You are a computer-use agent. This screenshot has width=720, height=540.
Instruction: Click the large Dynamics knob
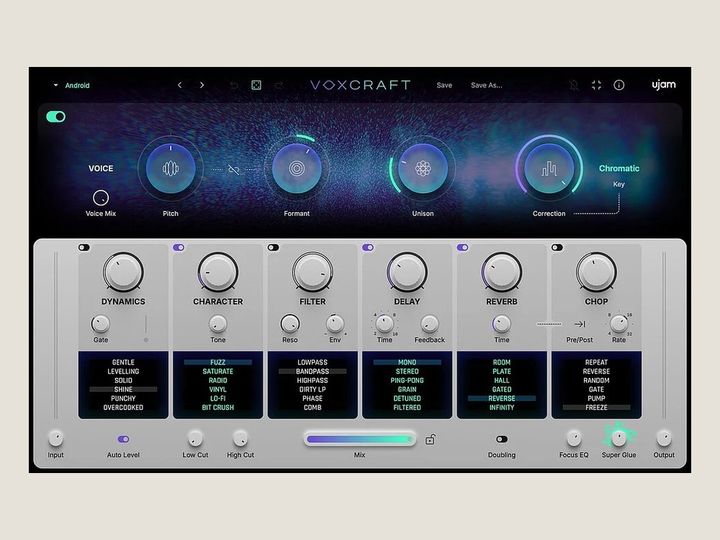[x=123, y=272]
